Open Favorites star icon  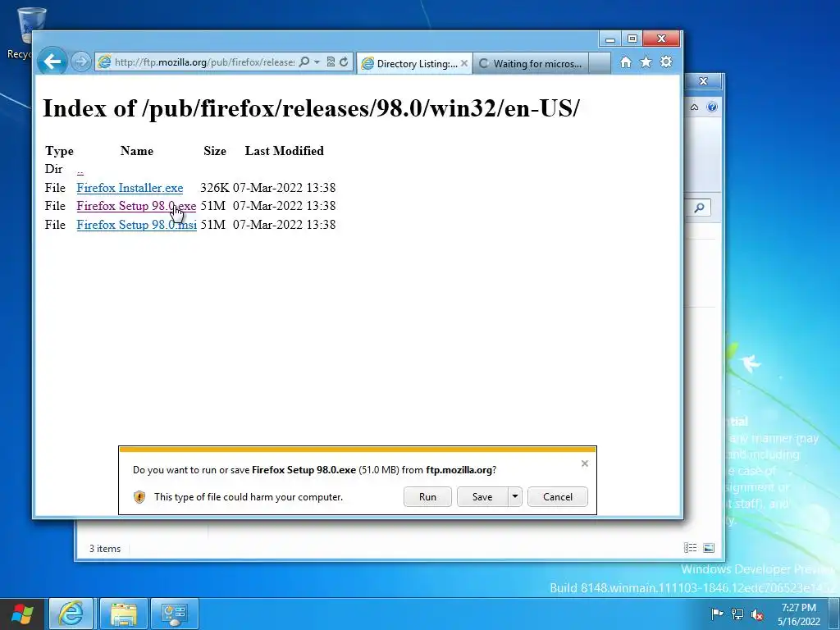tap(646, 62)
